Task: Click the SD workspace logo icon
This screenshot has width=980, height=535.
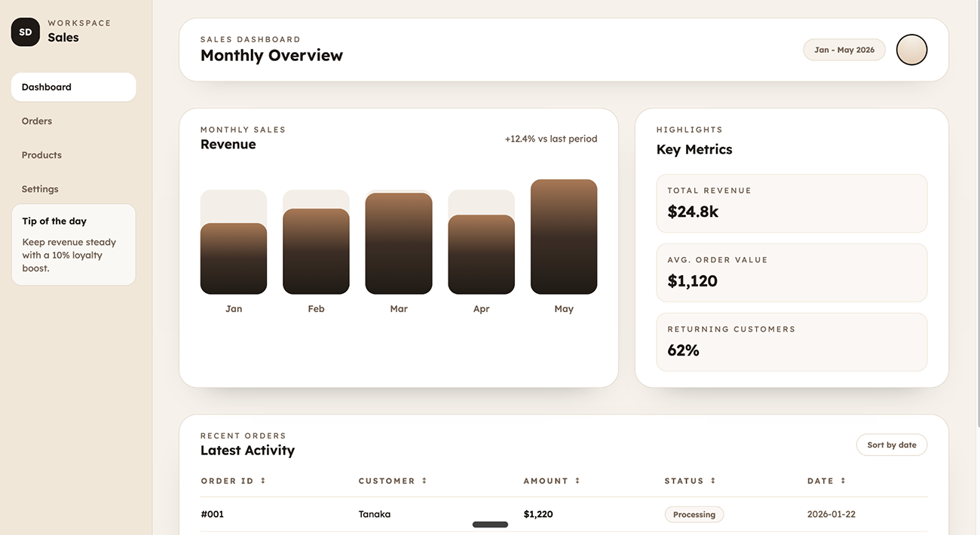Action: click(x=26, y=32)
